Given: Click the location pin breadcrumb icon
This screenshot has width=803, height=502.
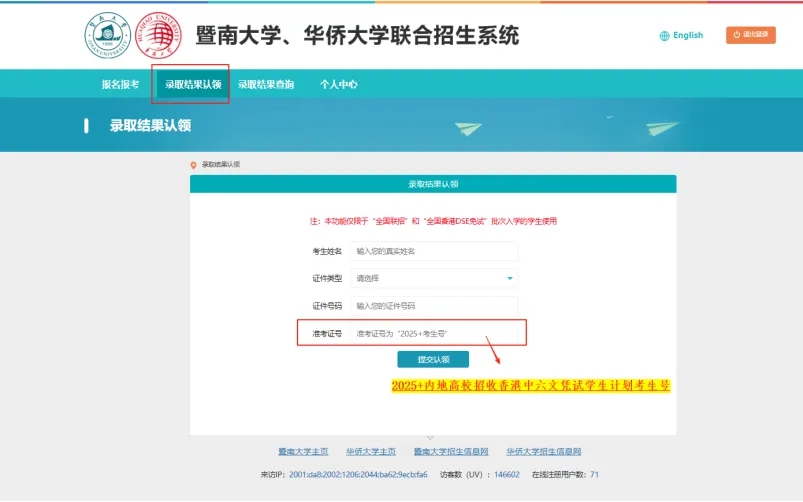Looking at the screenshot, I should pyautogui.click(x=194, y=164).
